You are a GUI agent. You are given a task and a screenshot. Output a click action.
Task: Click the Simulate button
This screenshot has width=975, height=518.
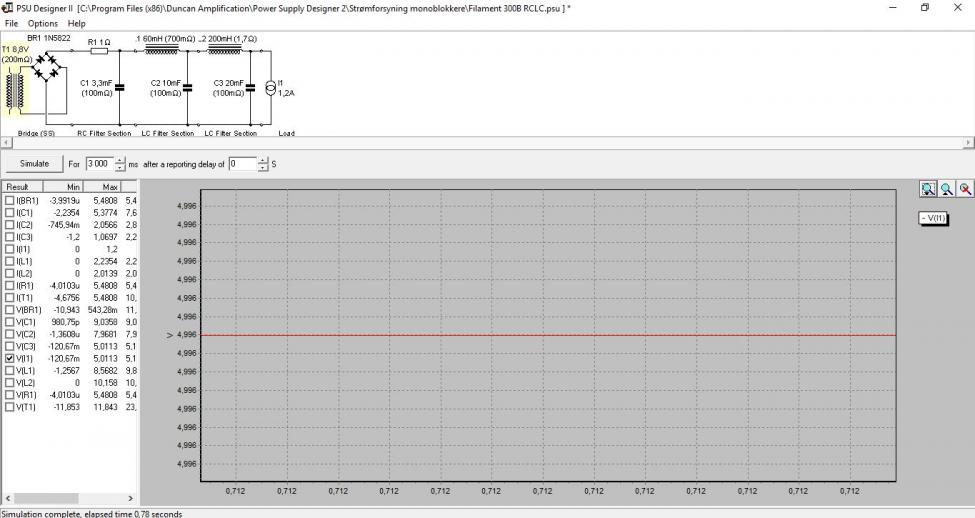[34, 164]
